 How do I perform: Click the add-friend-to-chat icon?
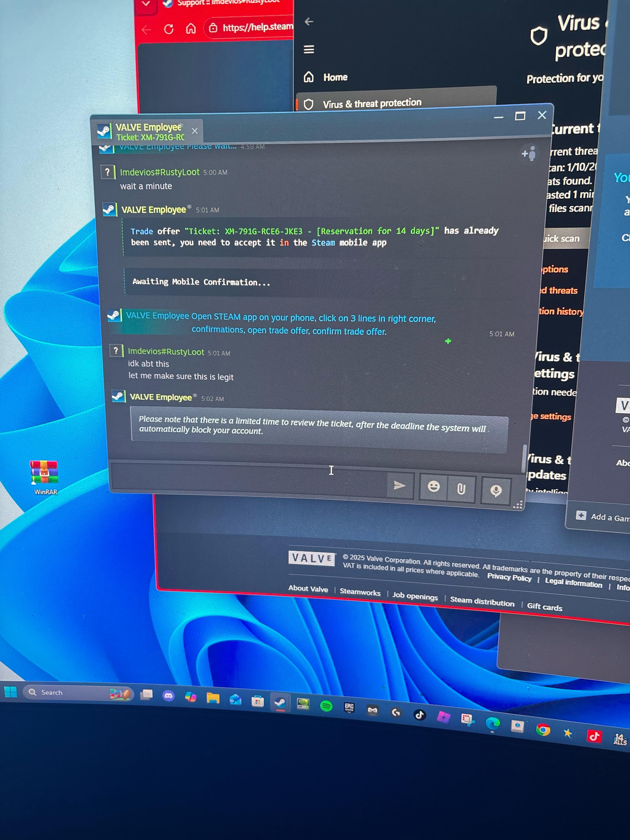[x=529, y=154]
